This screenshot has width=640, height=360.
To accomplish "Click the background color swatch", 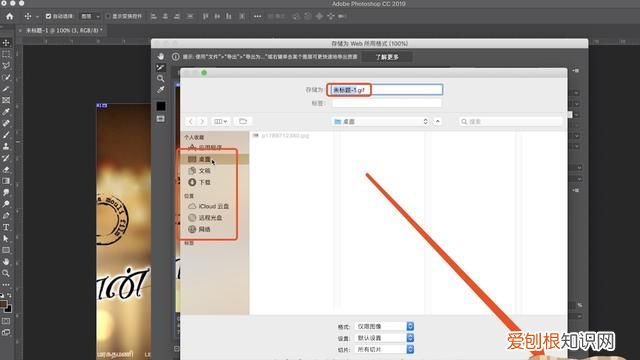I will [9, 309].
